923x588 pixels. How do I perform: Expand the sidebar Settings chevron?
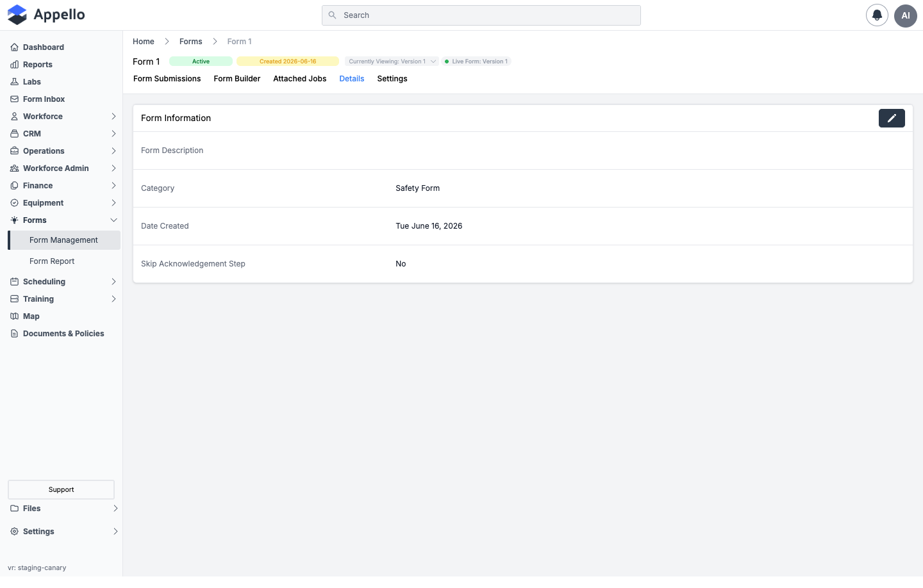[x=115, y=532]
